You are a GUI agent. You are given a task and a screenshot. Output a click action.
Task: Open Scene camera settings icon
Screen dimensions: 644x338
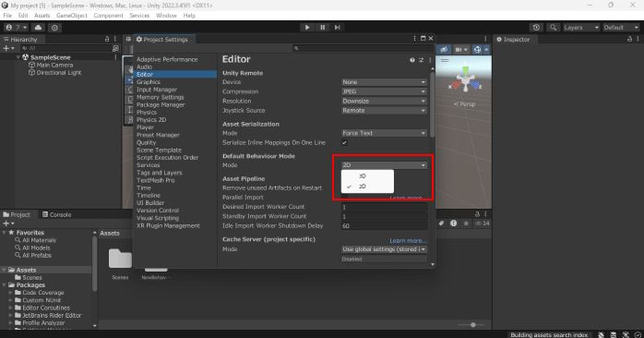pyautogui.click(x=461, y=49)
